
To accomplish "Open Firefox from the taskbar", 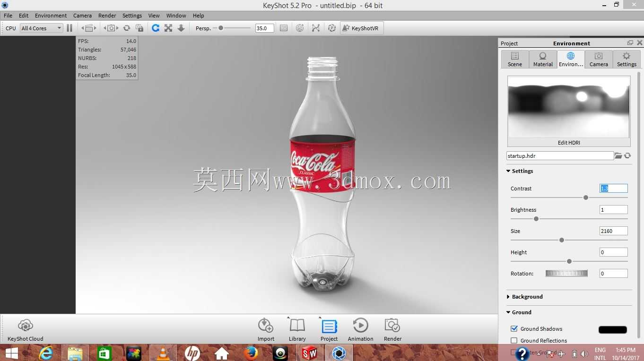I will pos(251,353).
